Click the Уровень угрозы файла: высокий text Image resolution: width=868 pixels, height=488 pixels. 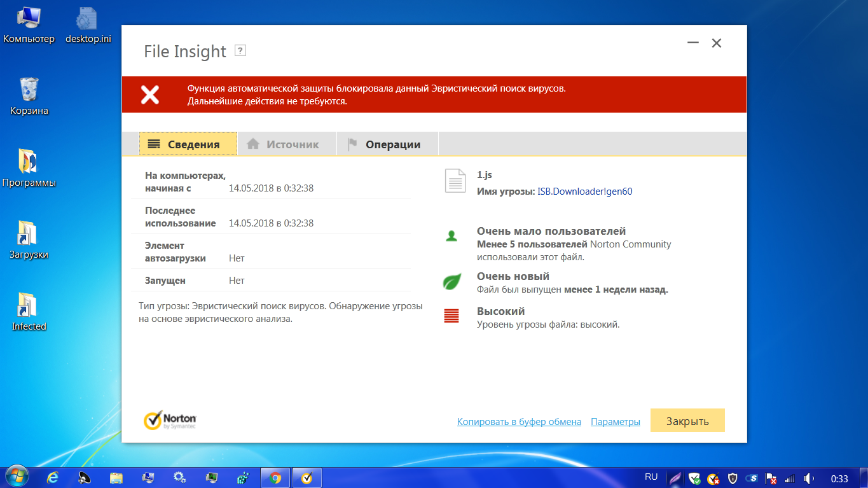click(548, 324)
